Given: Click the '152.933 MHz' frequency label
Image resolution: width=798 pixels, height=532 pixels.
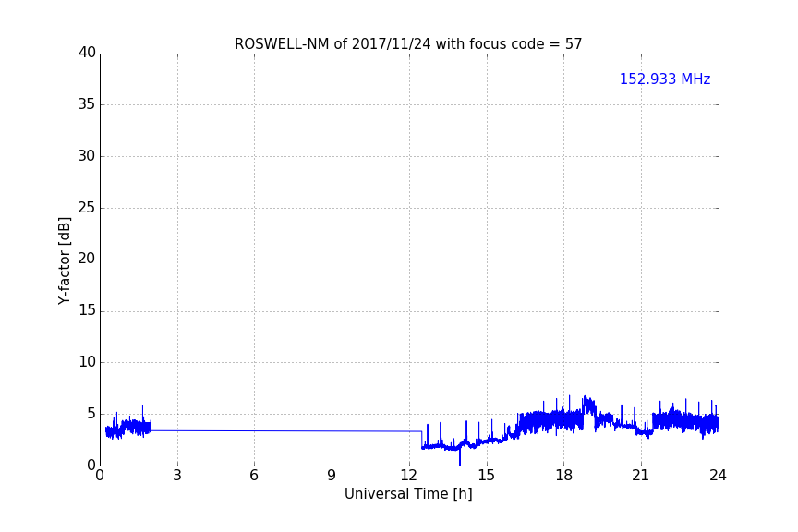Looking at the screenshot, I should point(665,79).
